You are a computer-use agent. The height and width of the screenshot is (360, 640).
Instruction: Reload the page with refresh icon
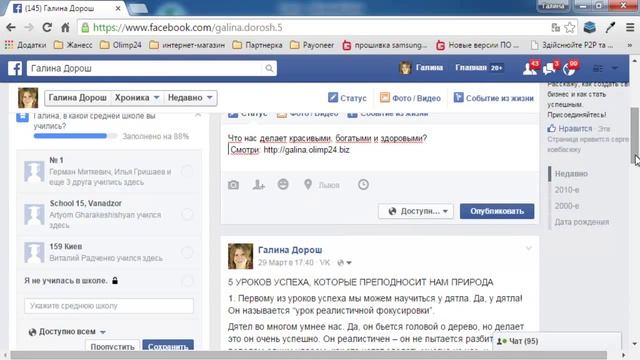pos(47,27)
